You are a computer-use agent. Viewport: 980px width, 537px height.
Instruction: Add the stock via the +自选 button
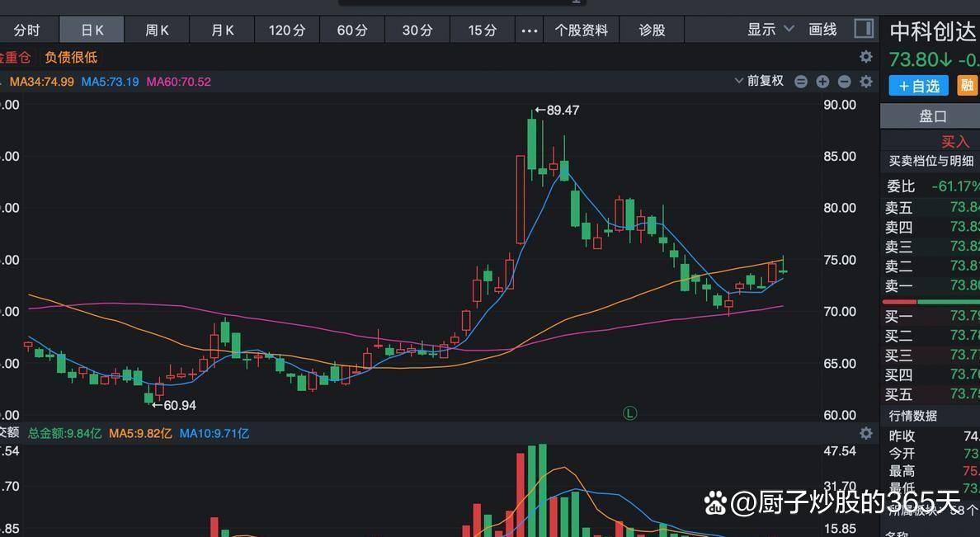(919, 86)
